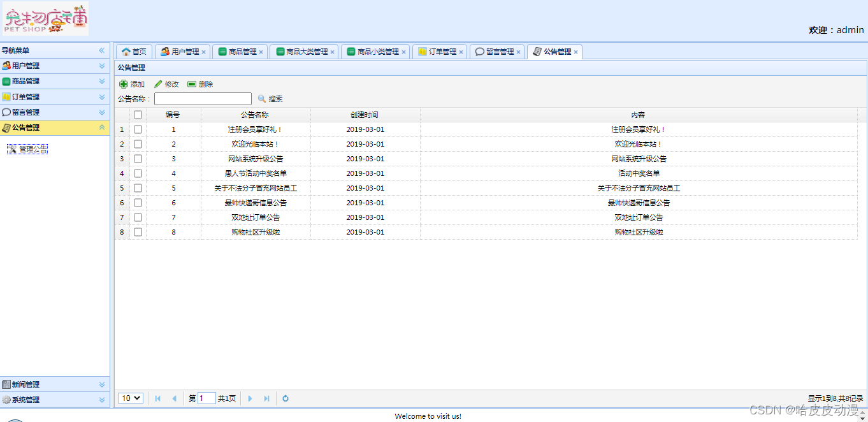The image size is (868, 422).
Task: Click the admin username text
Action: click(850, 30)
